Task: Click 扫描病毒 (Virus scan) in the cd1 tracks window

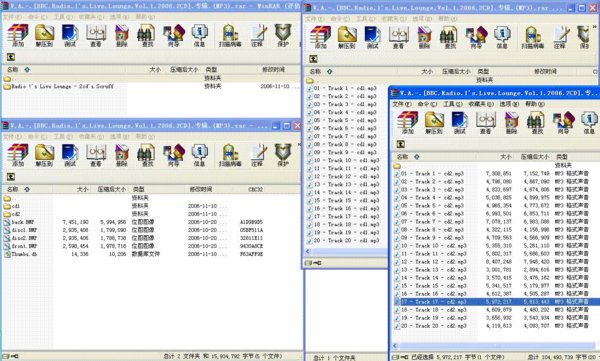Action: coord(533,38)
